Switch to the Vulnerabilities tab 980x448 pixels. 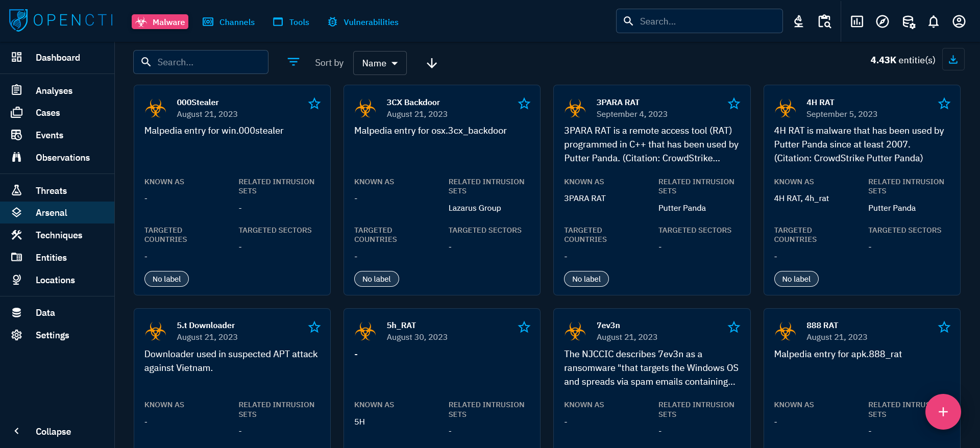(363, 22)
